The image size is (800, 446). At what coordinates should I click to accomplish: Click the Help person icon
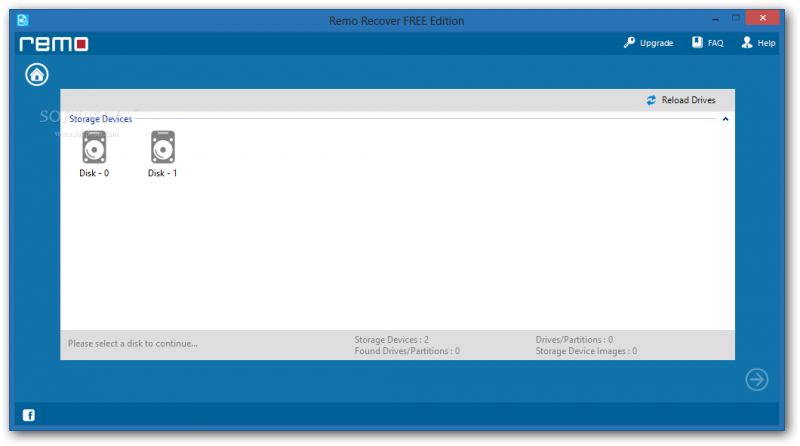(747, 42)
